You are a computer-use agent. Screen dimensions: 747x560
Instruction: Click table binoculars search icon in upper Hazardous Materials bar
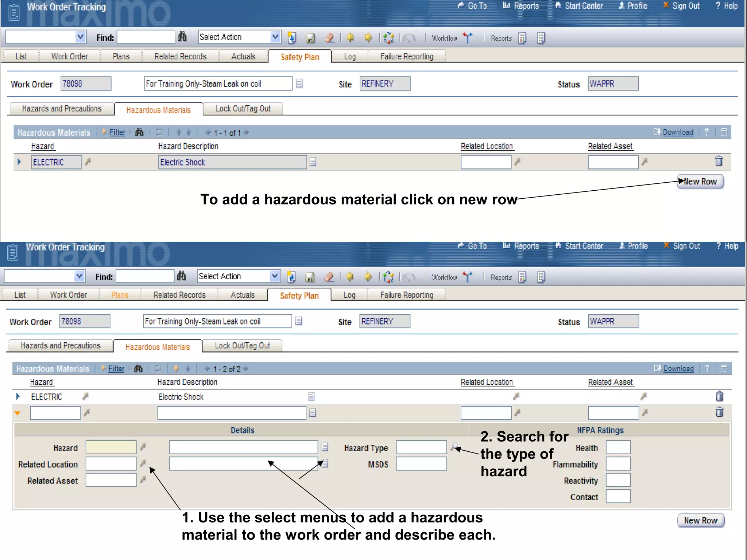(x=139, y=132)
